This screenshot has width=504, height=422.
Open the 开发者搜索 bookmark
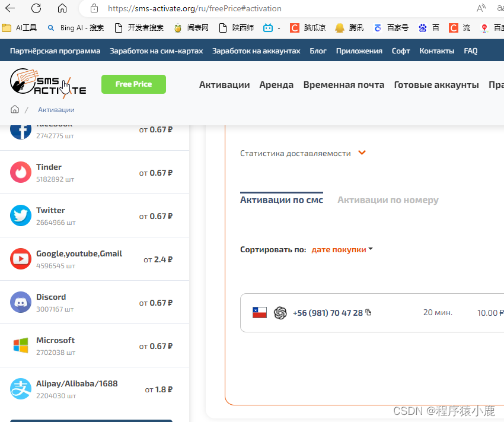pyautogui.click(x=139, y=28)
